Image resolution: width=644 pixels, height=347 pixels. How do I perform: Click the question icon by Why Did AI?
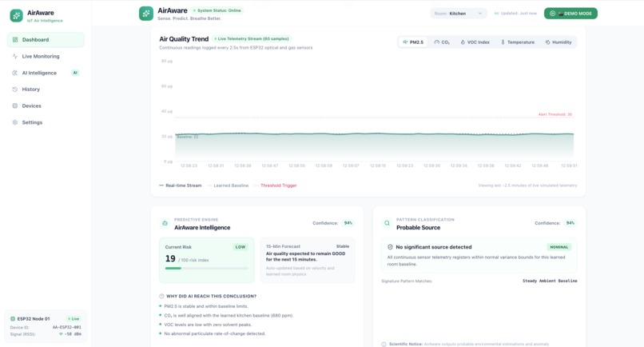coord(161,296)
